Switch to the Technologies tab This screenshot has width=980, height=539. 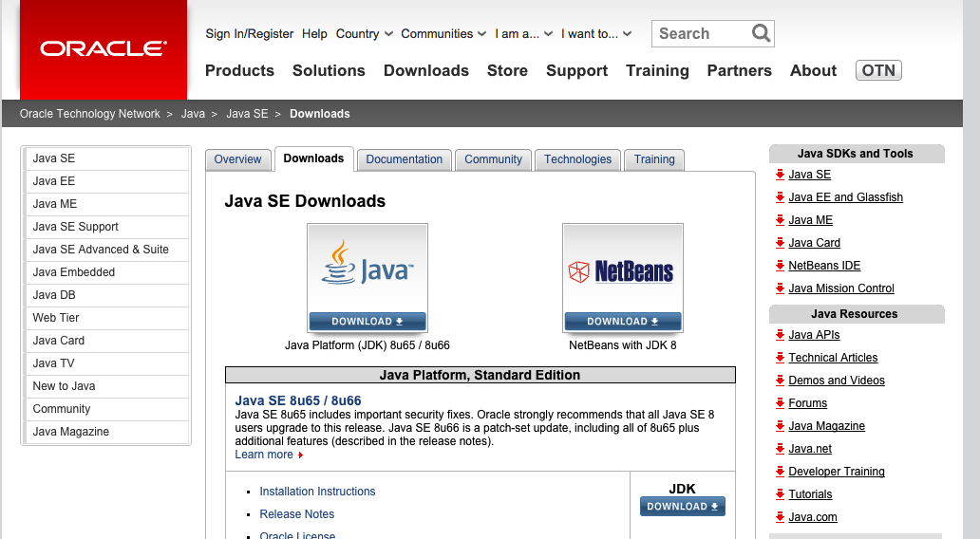pyautogui.click(x=577, y=159)
